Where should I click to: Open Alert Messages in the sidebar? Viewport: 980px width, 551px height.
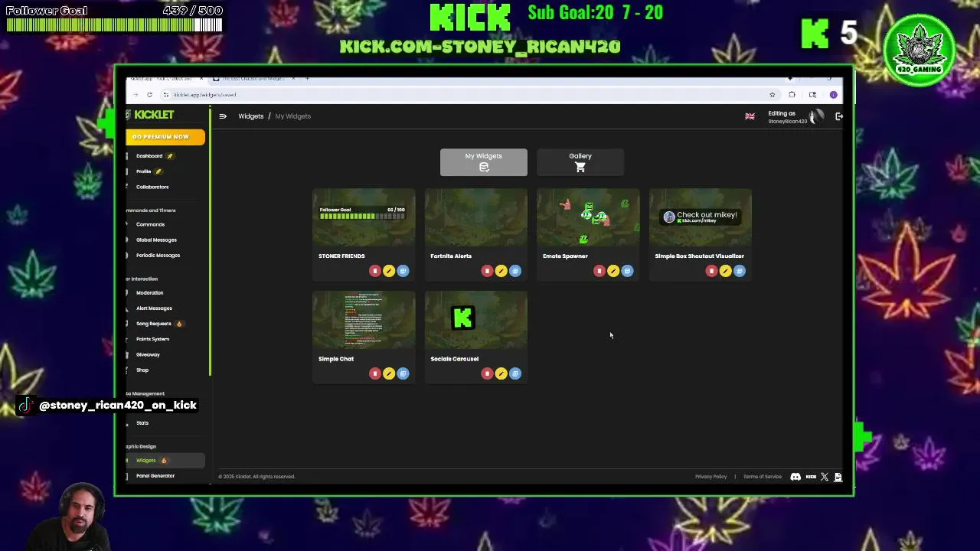tap(154, 308)
